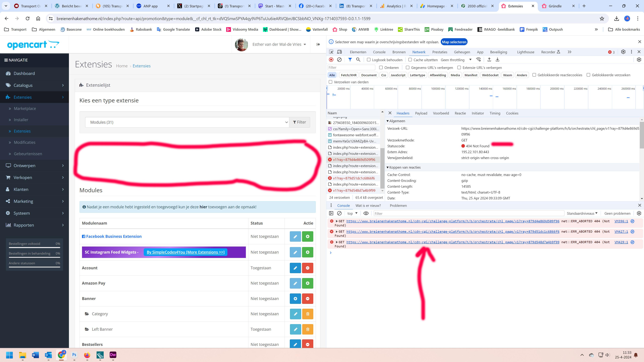Open Chrome downloads icon
Viewport: 644px width, 362px height.
(616, 18)
